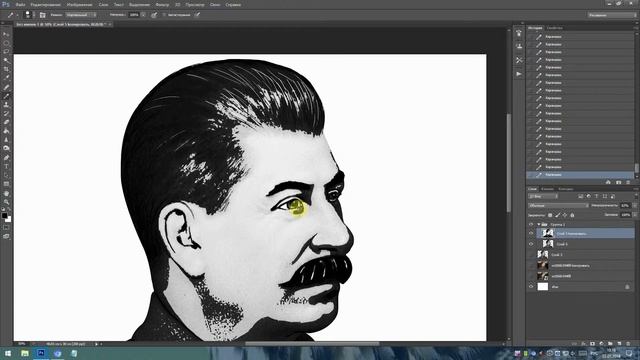Select the Healing Brush tool
640x360 pixels.
point(6,87)
